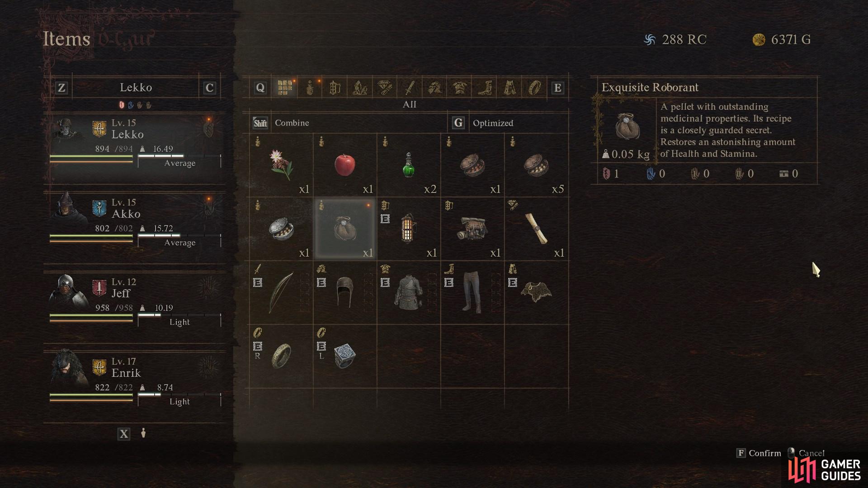
Task: Select Jeff in the party list
Action: point(135,302)
